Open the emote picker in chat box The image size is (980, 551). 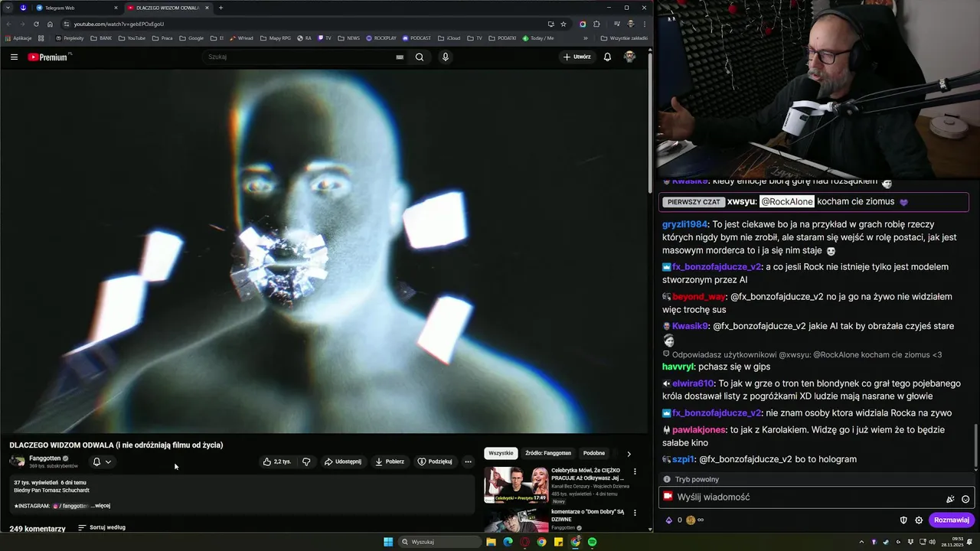(x=965, y=498)
